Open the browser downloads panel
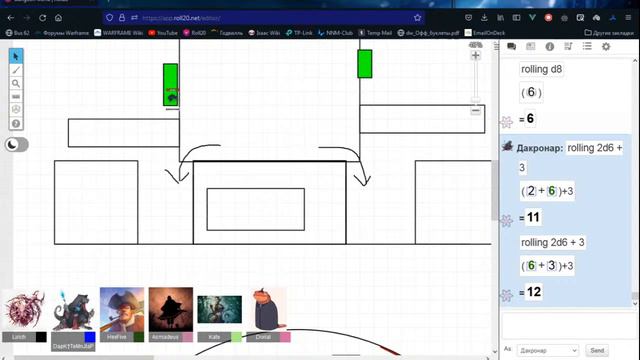The width and height of the screenshot is (640, 360). [484, 18]
